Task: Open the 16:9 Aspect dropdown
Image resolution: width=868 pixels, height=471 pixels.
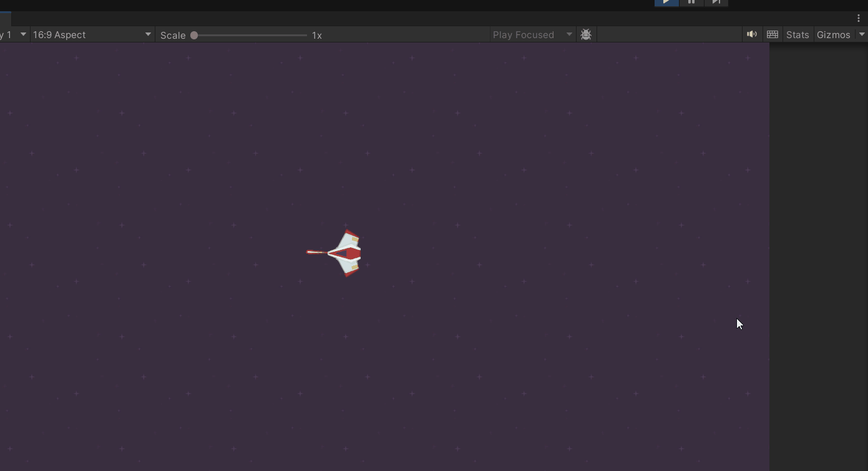Action: pos(92,34)
